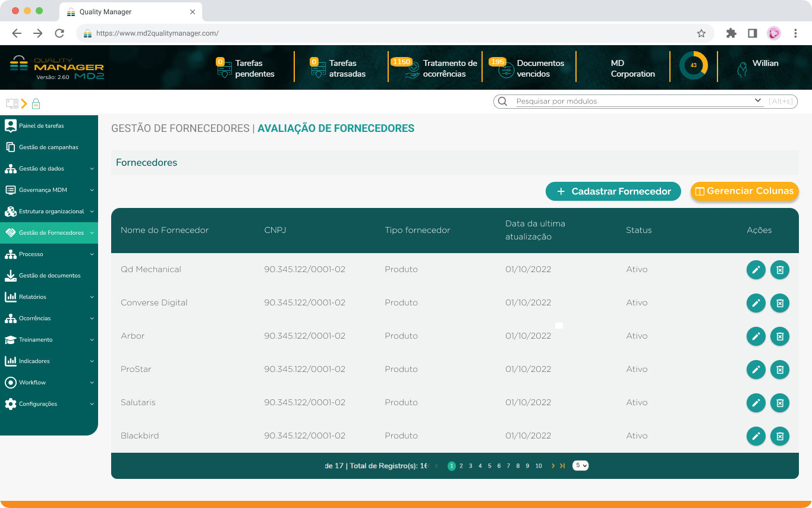Screen dimensions: 812x508
Task: Delete the Salutaris supplier row
Action: click(779, 403)
